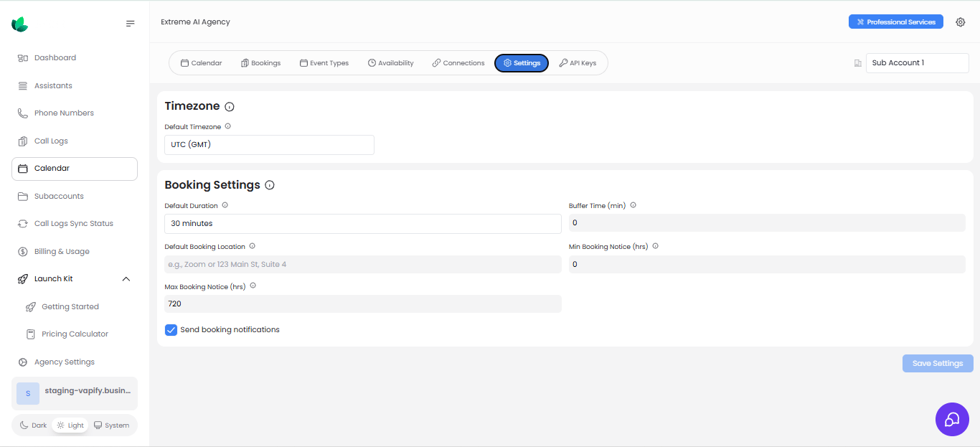980x447 pixels.
Task: Click the Save Settings button
Action: [938, 363]
